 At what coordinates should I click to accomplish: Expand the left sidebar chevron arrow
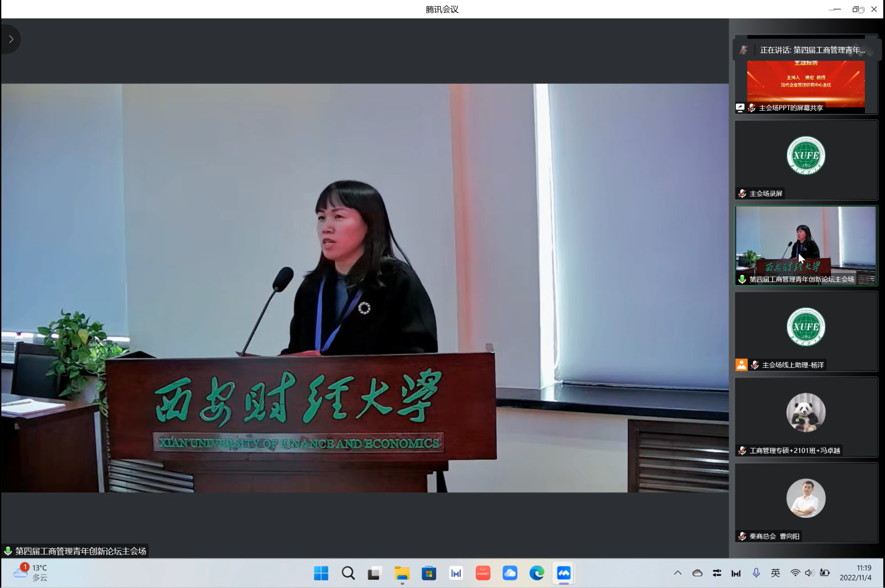11,39
